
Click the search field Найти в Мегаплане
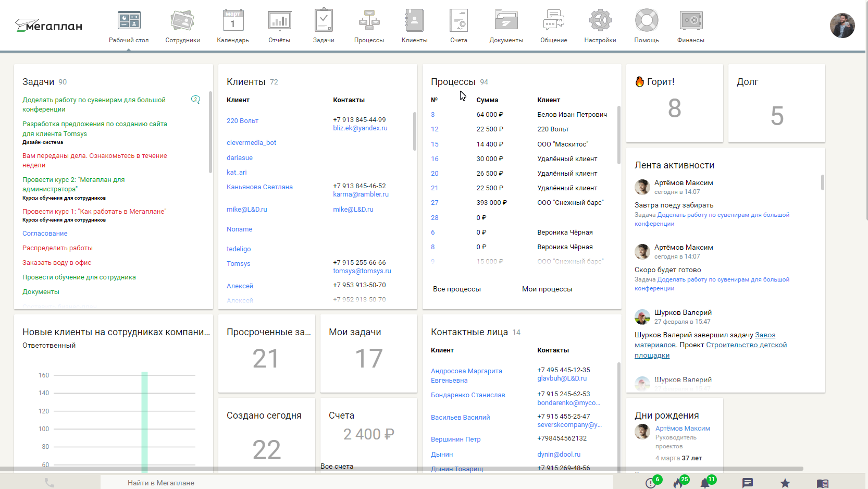click(x=356, y=483)
